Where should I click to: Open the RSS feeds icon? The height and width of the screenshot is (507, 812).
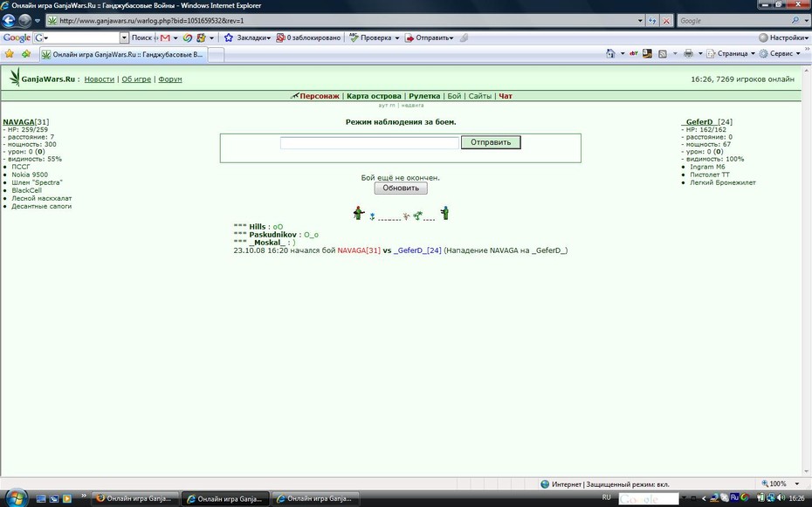tap(663, 53)
